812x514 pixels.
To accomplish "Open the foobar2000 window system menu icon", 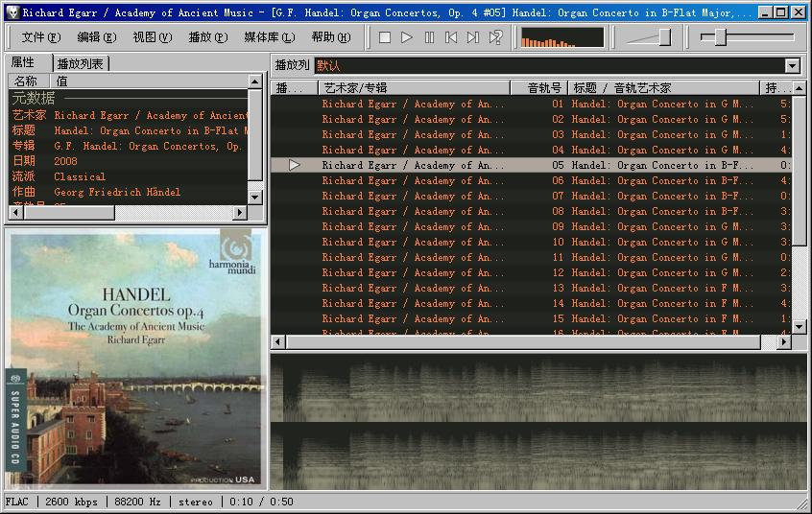I will (x=12, y=12).
